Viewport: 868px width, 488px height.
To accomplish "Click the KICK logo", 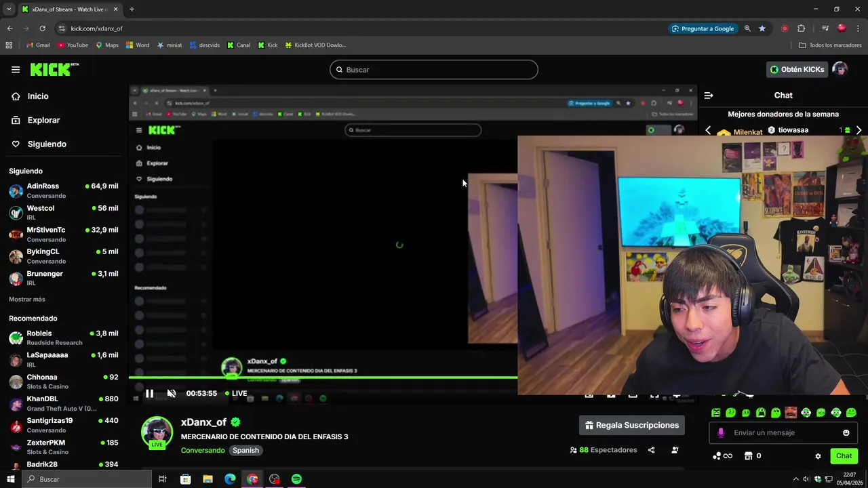I will click(x=54, y=69).
